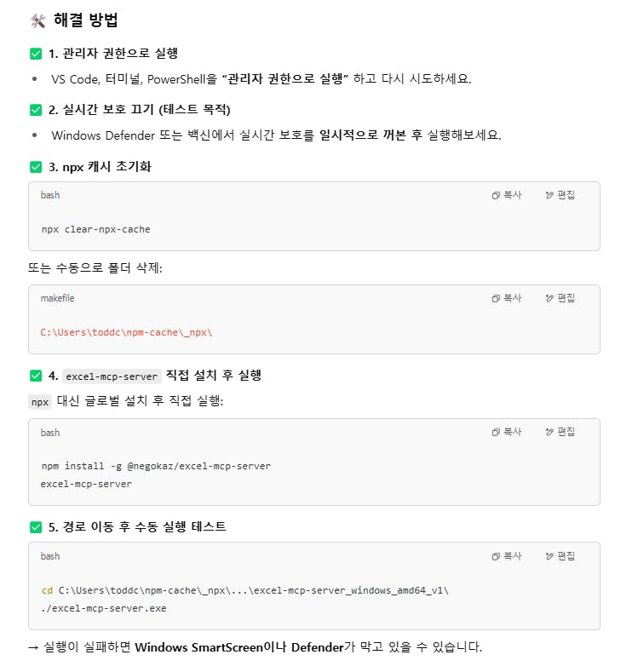The height and width of the screenshot is (672, 638).
Task: Copy the makefile path code block
Action: click(x=507, y=298)
